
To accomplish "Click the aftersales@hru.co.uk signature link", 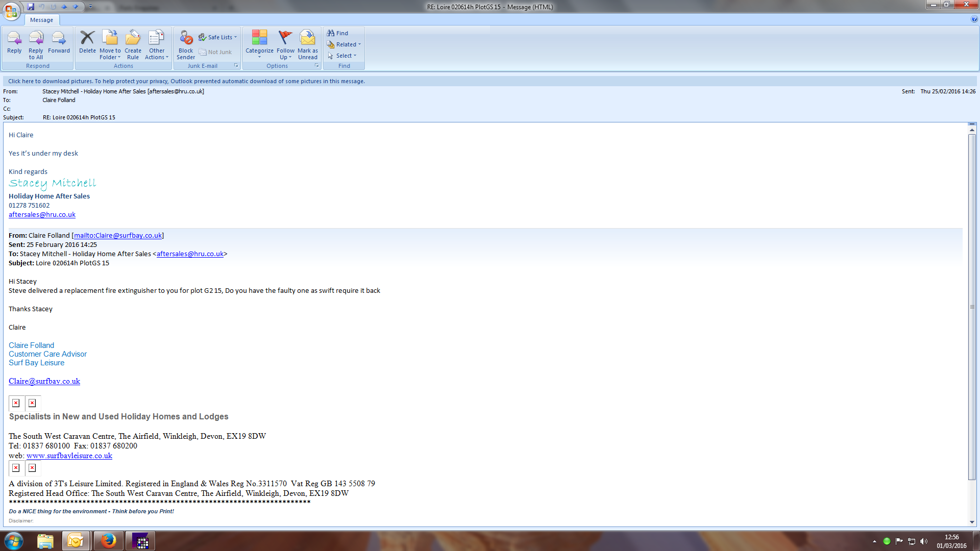I will (x=42, y=215).
